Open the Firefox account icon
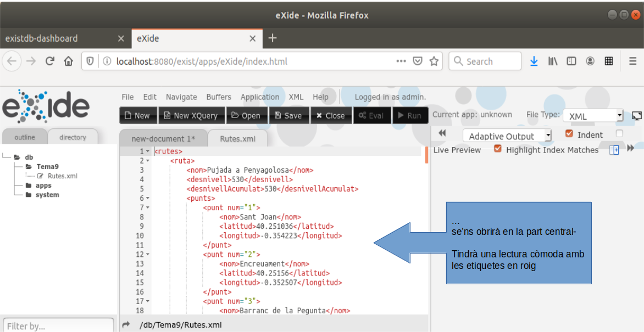 [x=590, y=61]
